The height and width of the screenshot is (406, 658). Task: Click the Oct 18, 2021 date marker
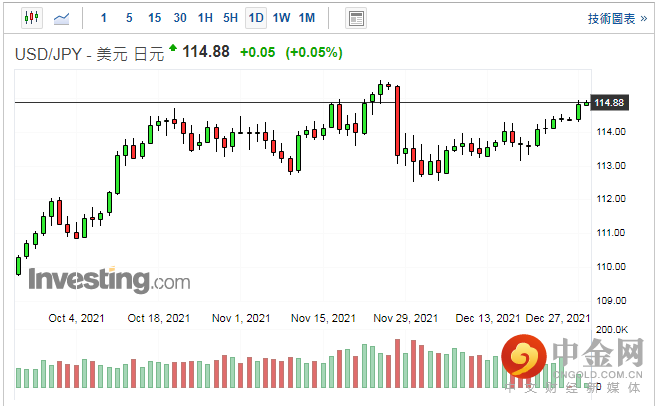point(160,318)
